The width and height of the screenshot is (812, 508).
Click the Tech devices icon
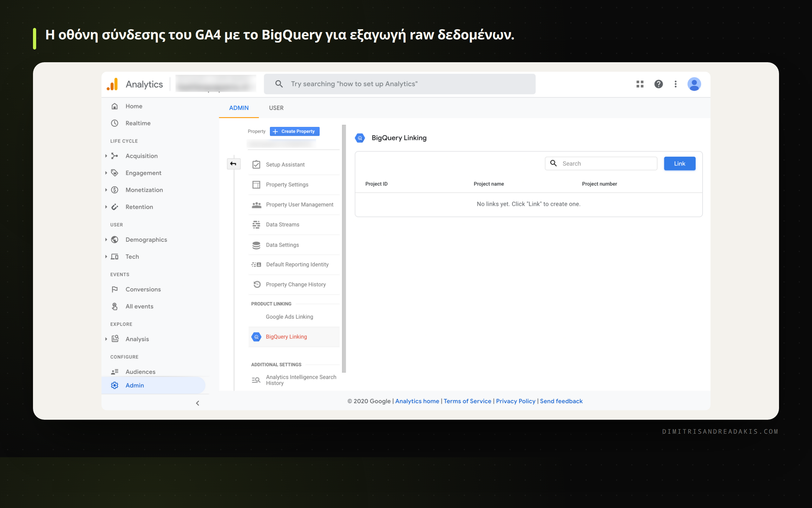115,257
